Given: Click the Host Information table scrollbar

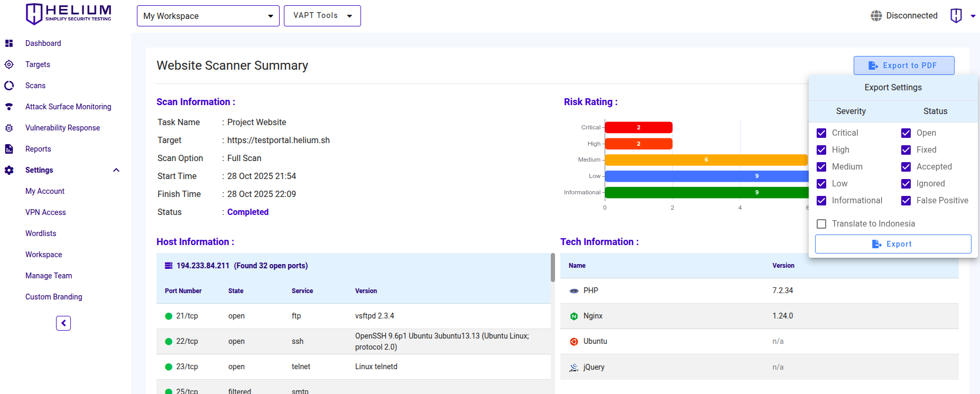Looking at the screenshot, I should pyautogui.click(x=552, y=268).
